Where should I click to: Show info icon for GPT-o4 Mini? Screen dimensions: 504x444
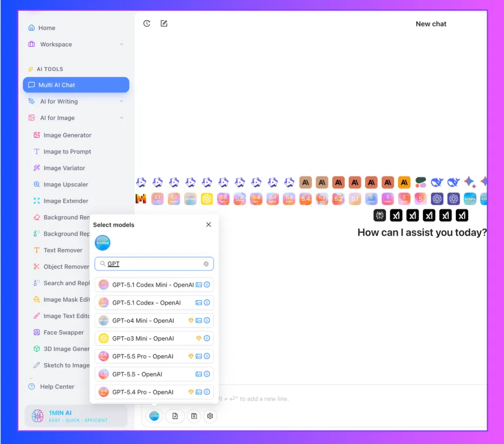207,320
